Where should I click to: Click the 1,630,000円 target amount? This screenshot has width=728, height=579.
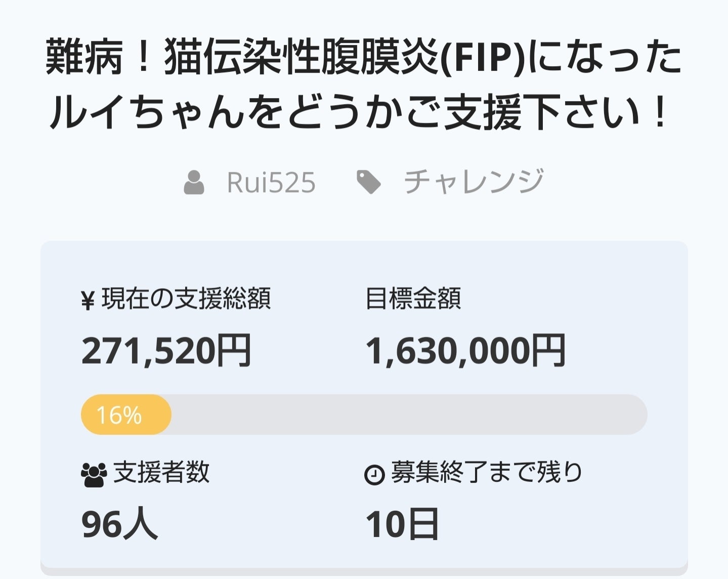465,351
